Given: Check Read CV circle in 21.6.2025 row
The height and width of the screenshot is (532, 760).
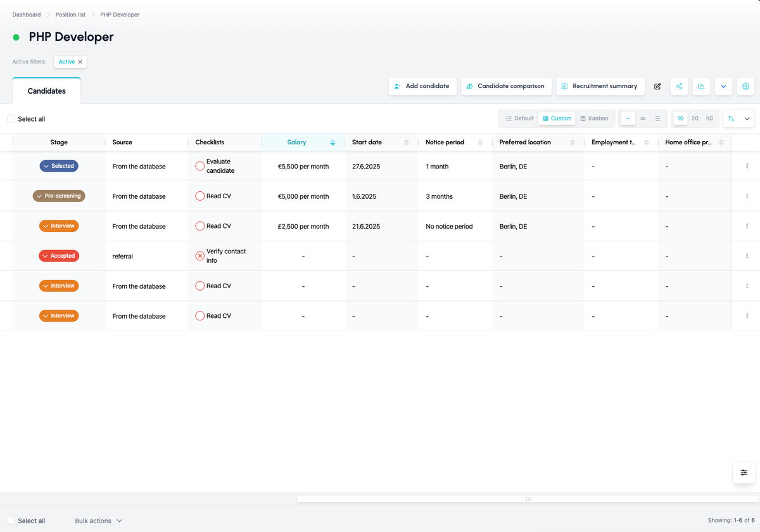Looking at the screenshot, I should (199, 226).
